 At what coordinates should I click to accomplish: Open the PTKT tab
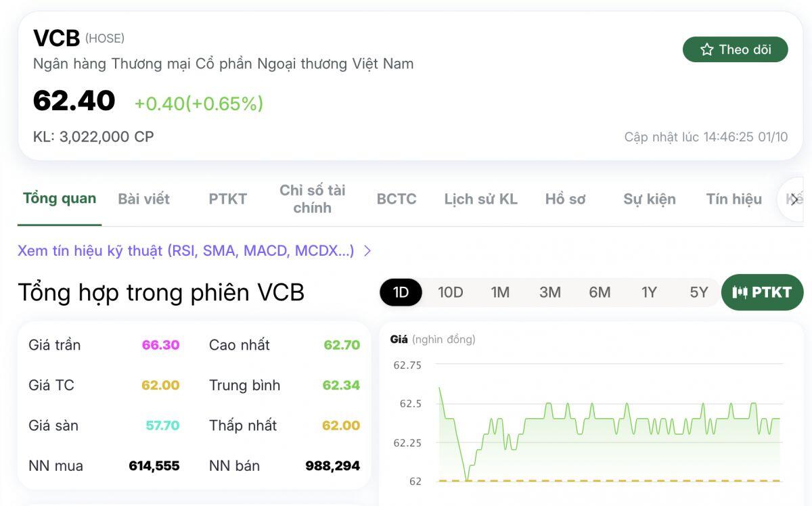coord(227,199)
